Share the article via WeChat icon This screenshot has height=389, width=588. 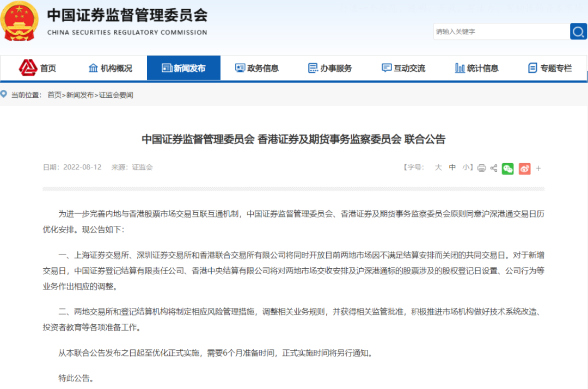[x=508, y=169]
